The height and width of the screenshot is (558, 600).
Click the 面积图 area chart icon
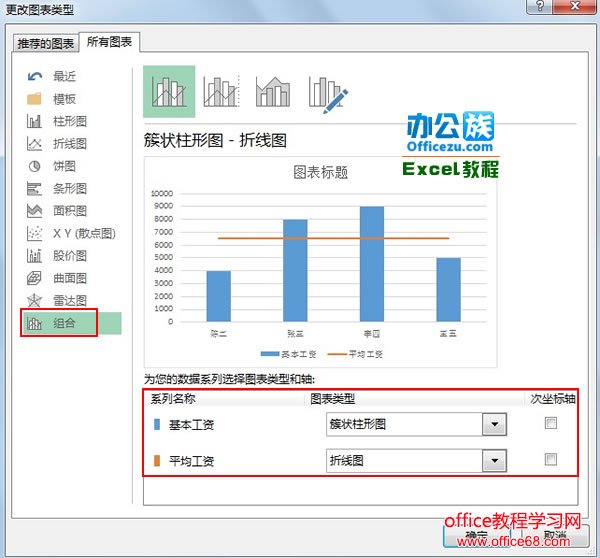[x=34, y=210]
